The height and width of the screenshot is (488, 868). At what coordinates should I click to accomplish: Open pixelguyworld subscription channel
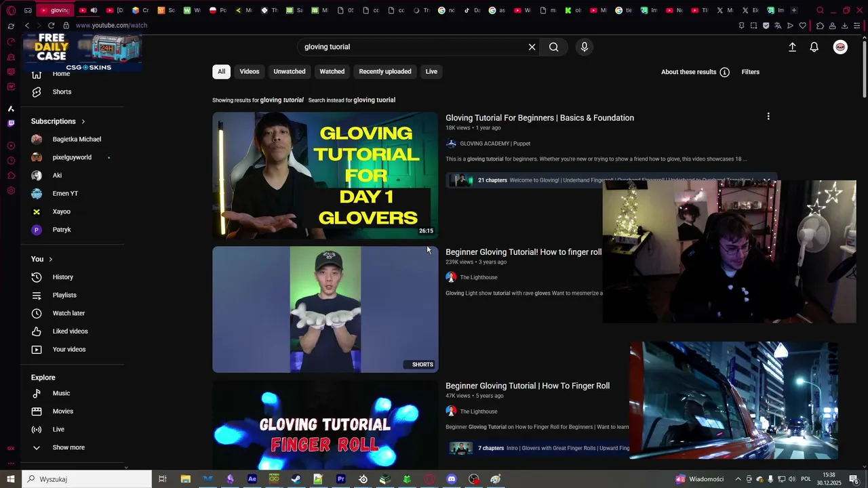(x=72, y=157)
